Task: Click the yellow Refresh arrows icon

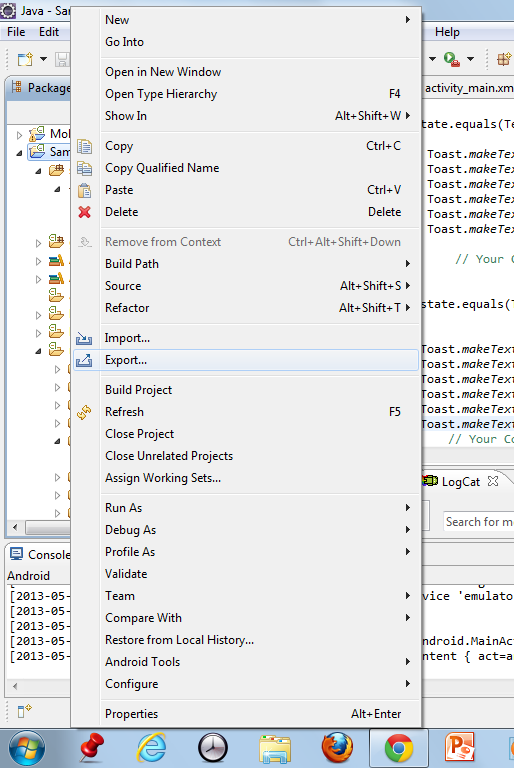Action: pyautogui.click(x=84, y=412)
